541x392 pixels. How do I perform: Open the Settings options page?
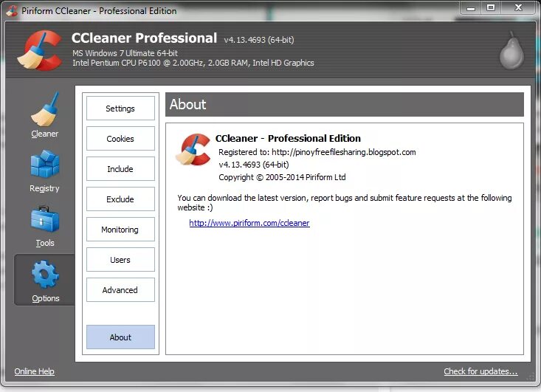click(120, 109)
